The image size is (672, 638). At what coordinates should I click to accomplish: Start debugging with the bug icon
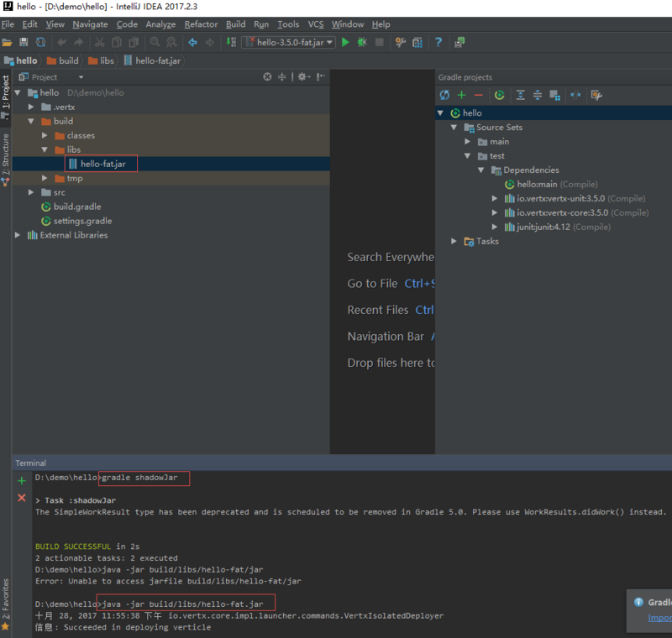(x=362, y=42)
